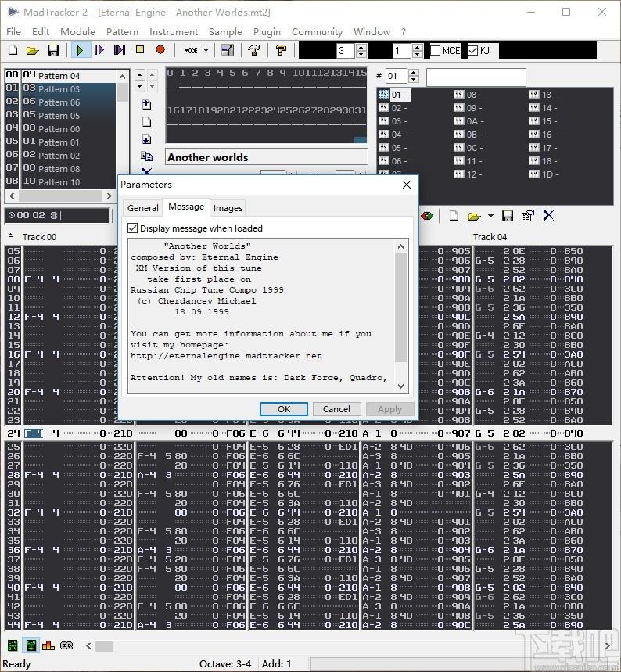This screenshot has height=672, width=621.
Task: Open spectrum bars icon at bottom left
Action: [48, 645]
